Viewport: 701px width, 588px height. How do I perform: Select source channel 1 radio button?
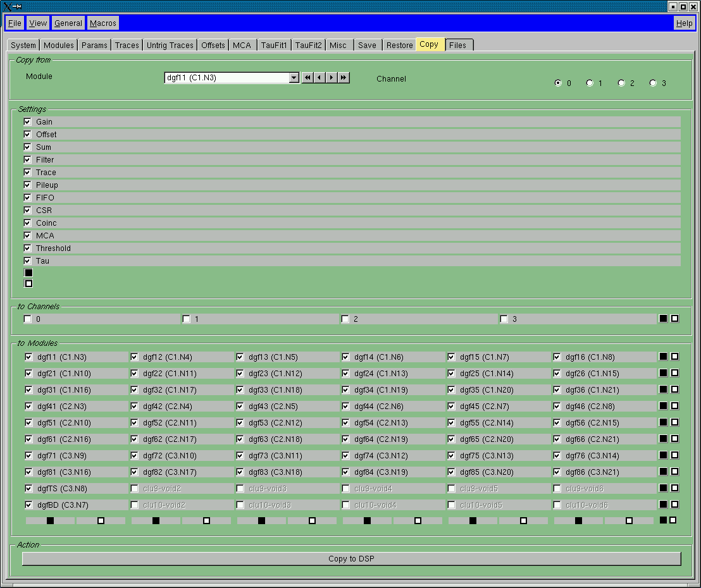[590, 83]
